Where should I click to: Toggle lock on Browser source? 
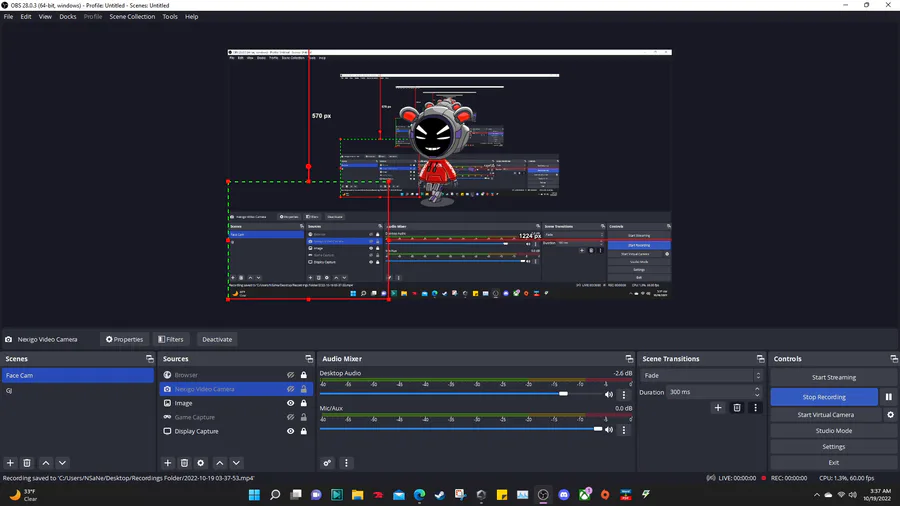(304, 375)
